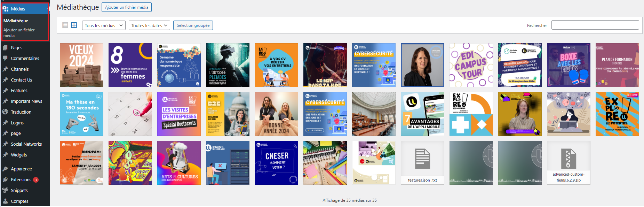Viewport: 644px width, 207px height.
Task: Select the grid view icon
Action: pyautogui.click(x=74, y=25)
